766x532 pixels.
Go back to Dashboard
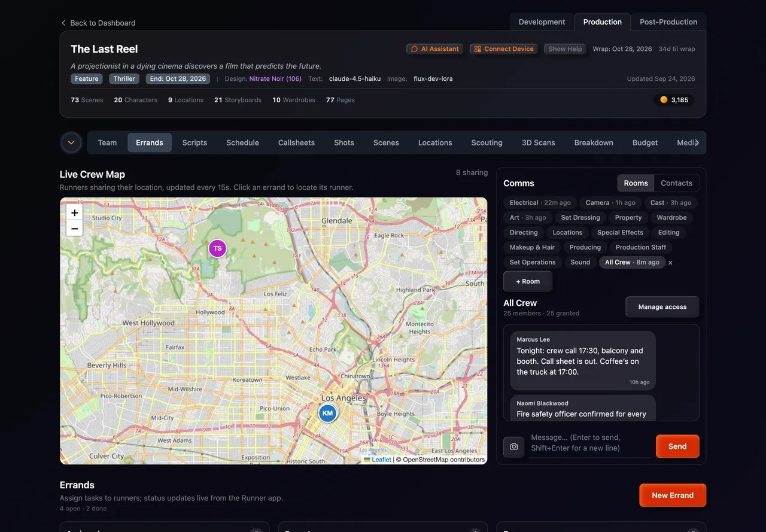(98, 23)
